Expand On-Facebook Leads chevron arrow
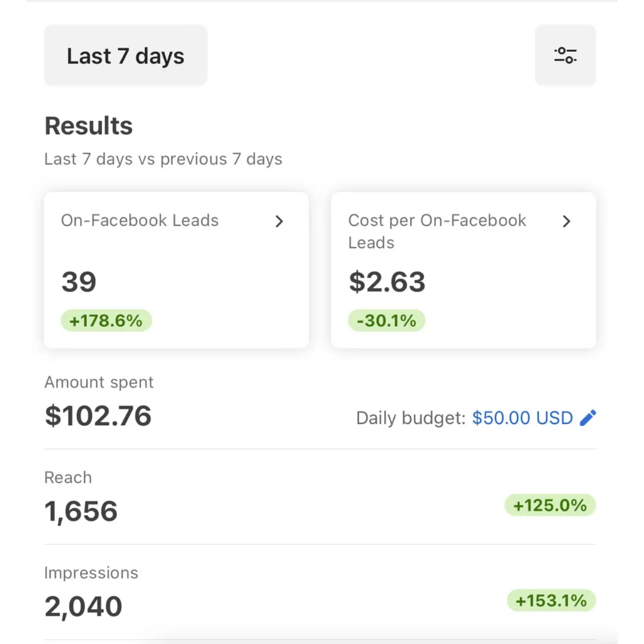Viewport: 644px width, 644px height. 279,221
